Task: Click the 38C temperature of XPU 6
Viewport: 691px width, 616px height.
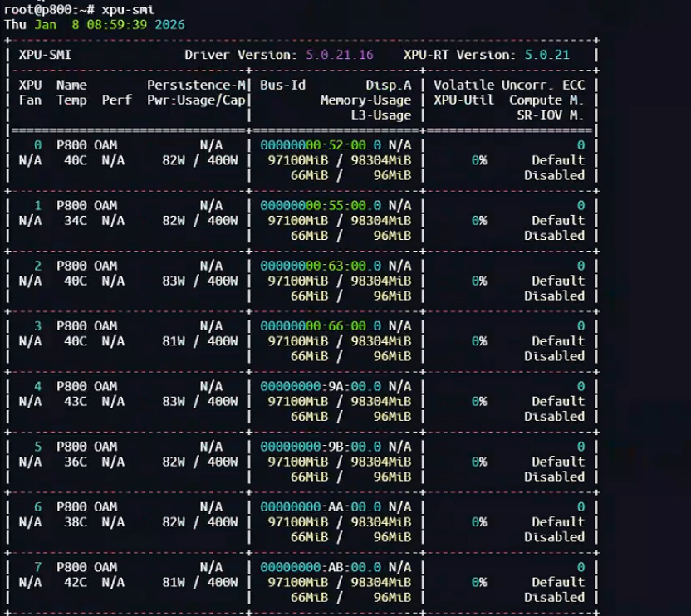Action: click(x=76, y=521)
